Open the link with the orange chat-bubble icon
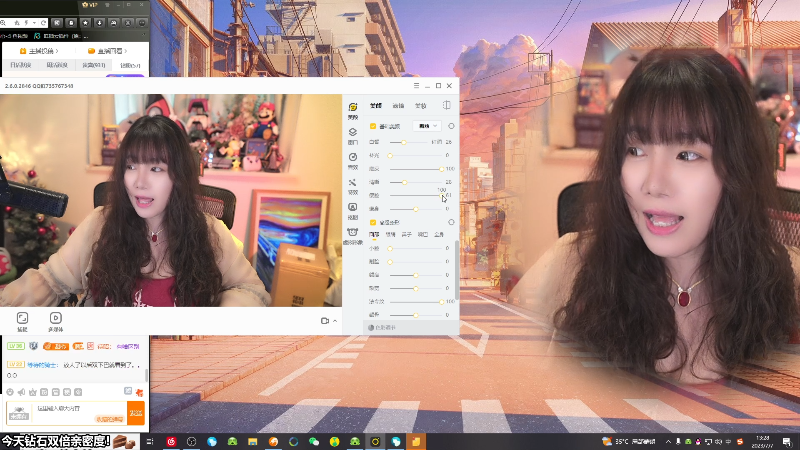The width and height of the screenshot is (800, 450). [107, 51]
